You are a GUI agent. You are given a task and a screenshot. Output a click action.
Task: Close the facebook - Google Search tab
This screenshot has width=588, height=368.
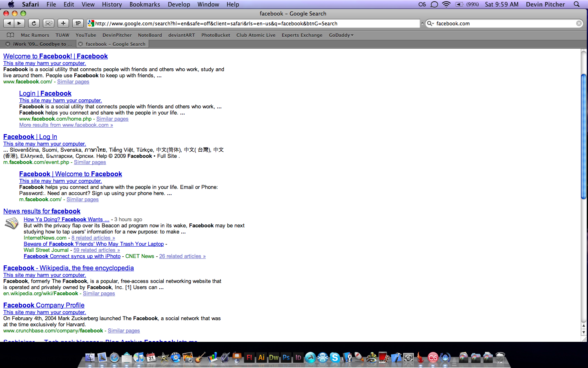point(80,44)
